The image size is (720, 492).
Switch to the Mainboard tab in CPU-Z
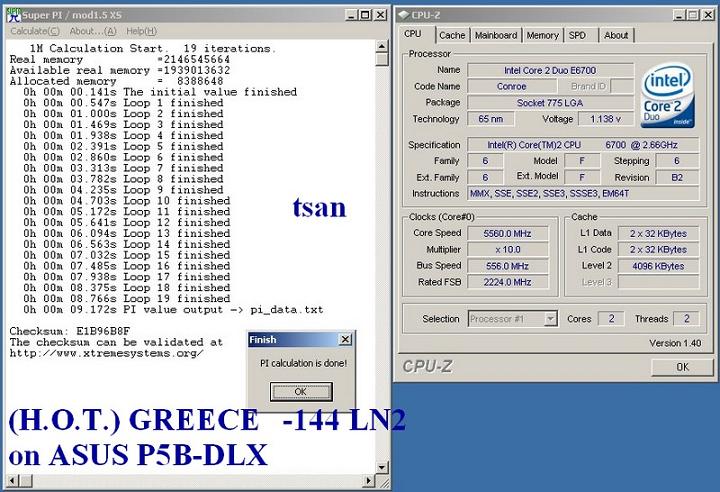(495, 35)
